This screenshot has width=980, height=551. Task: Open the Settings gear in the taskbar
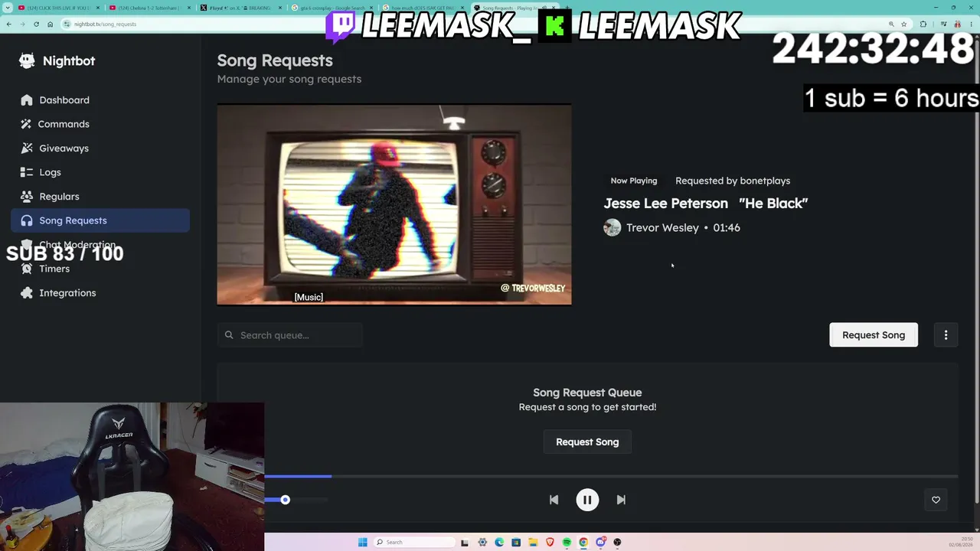click(482, 543)
